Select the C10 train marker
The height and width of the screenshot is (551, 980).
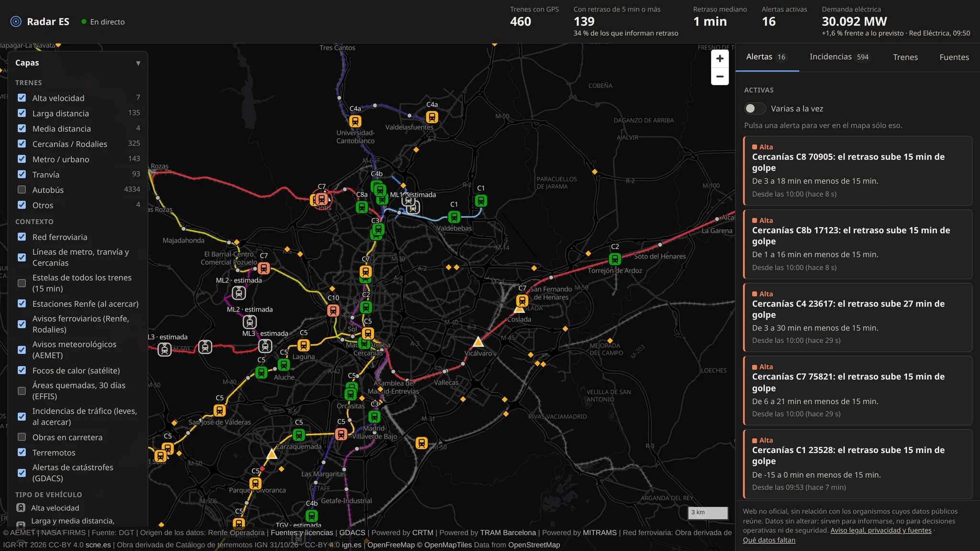(x=333, y=310)
